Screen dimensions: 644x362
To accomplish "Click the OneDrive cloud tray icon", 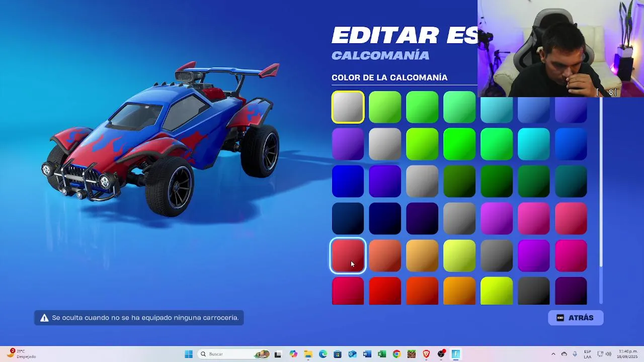I will click(x=564, y=354).
